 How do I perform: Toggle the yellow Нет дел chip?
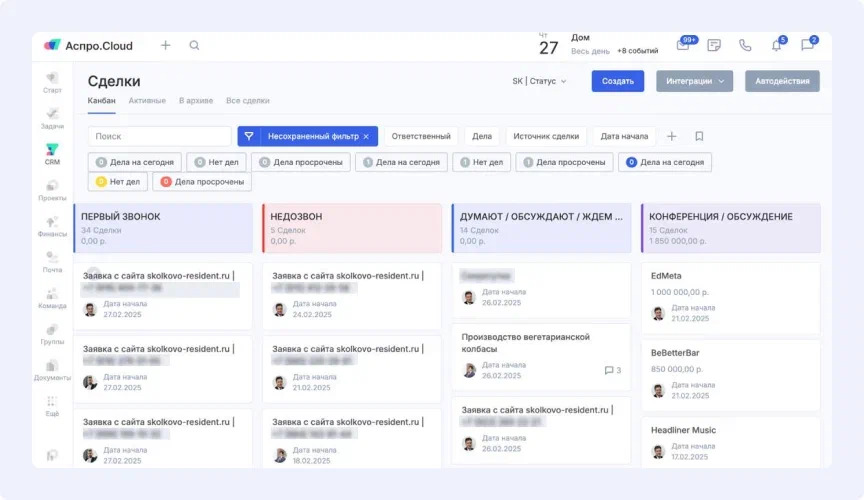(118, 181)
